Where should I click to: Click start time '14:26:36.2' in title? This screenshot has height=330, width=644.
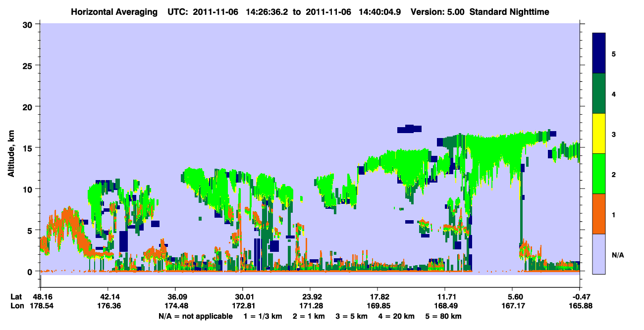tap(268, 11)
